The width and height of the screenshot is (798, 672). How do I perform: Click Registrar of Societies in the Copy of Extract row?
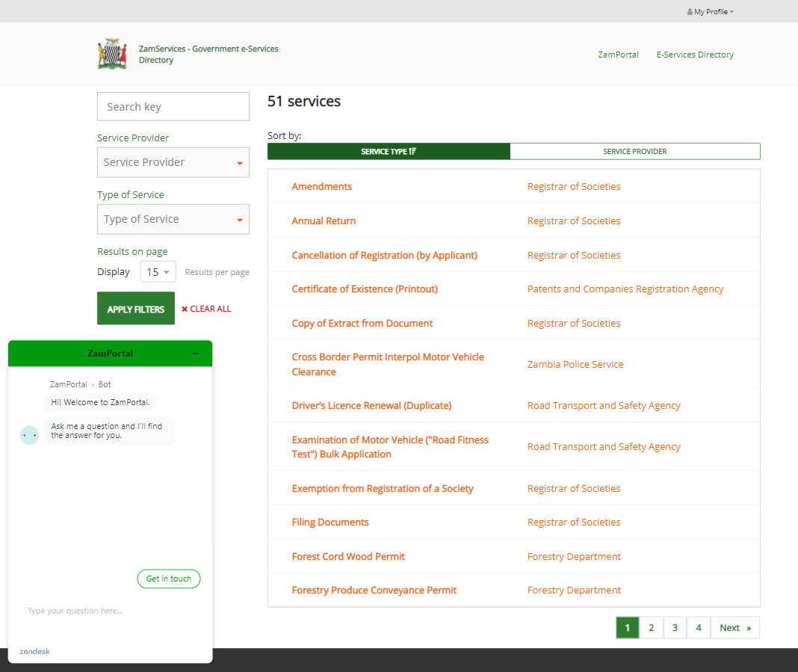coord(574,323)
